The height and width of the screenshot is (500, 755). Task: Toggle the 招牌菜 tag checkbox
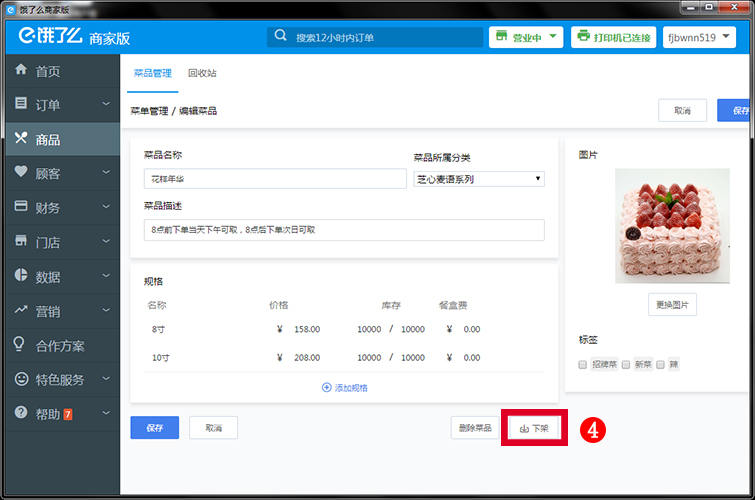[583, 365]
